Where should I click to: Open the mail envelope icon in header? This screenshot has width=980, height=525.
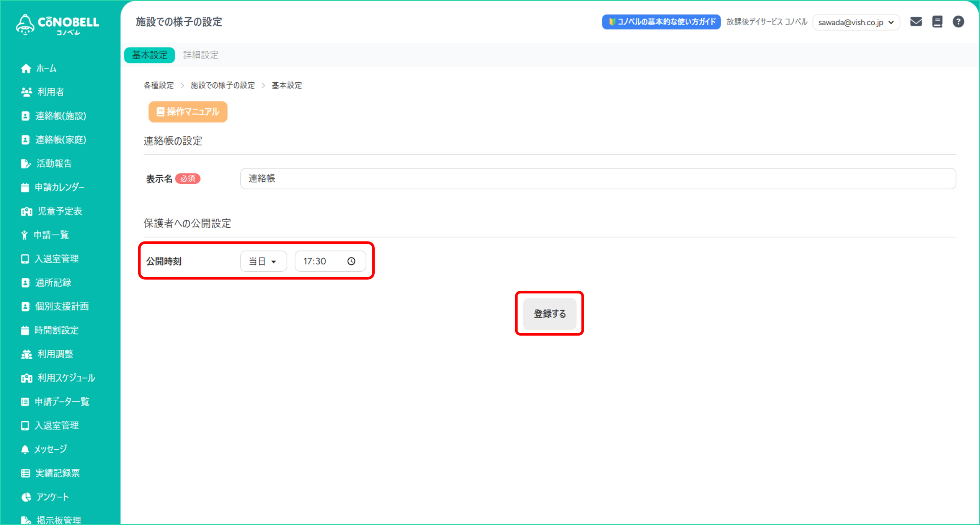coord(916,22)
